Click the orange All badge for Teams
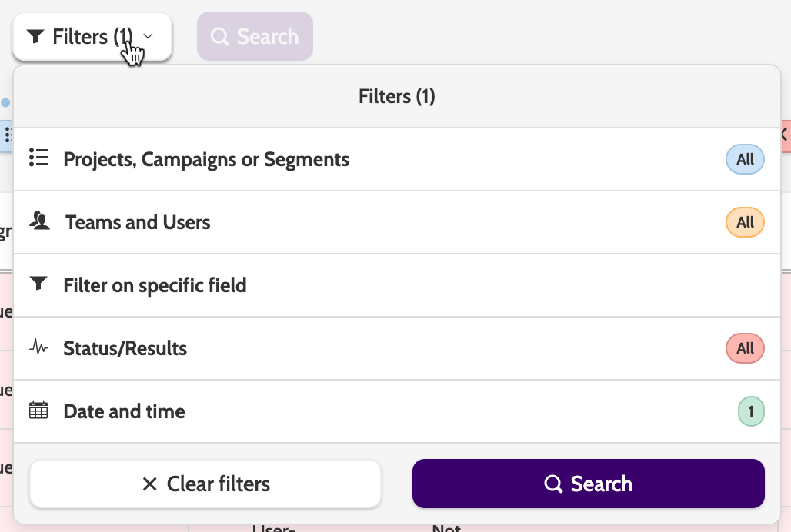The width and height of the screenshot is (791, 532). coord(745,222)
